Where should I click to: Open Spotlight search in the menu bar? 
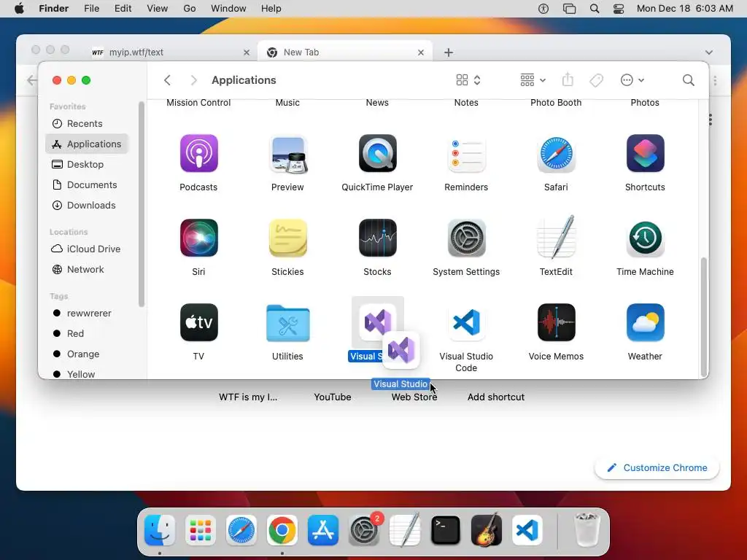click(594, 9)
